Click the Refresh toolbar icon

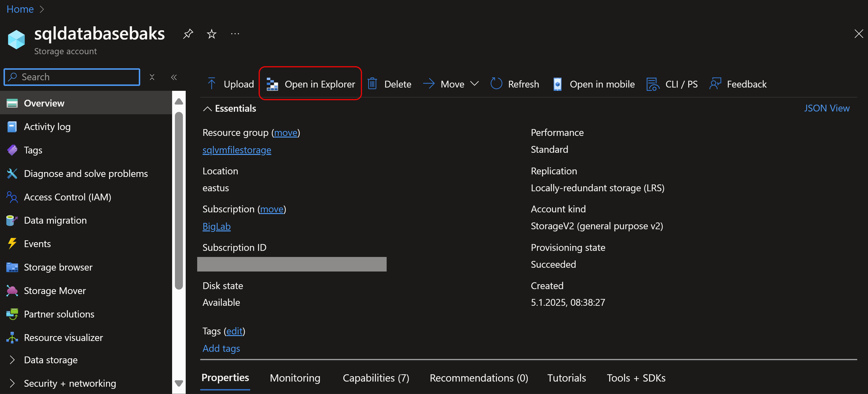click(x=496, y=84)
